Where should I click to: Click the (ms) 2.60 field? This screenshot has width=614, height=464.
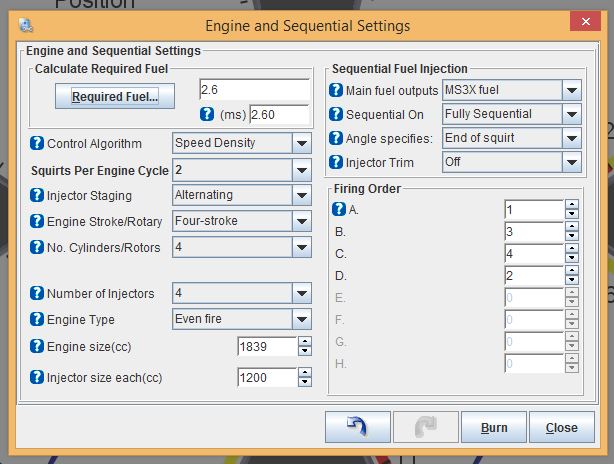coord(280,115)
